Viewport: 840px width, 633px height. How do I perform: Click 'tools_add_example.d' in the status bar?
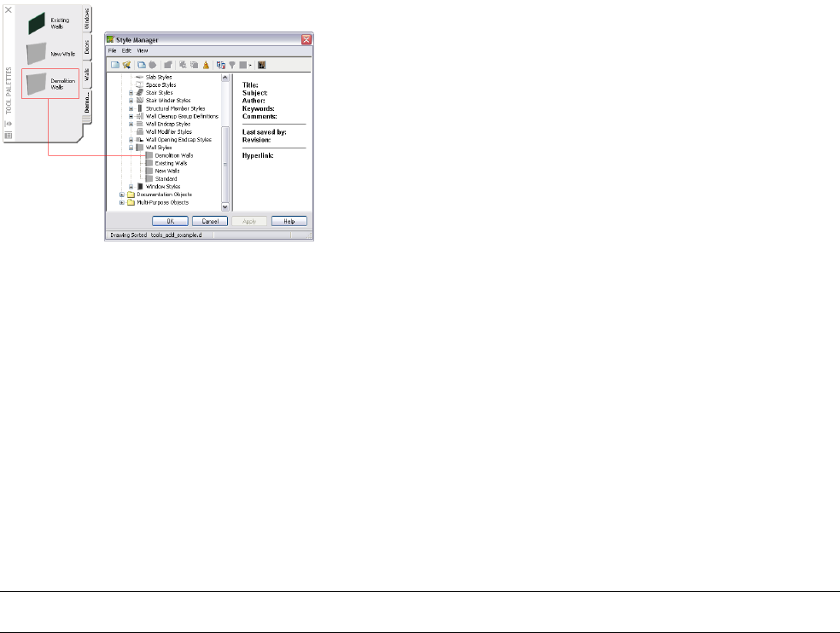click(x=176, y=235)
